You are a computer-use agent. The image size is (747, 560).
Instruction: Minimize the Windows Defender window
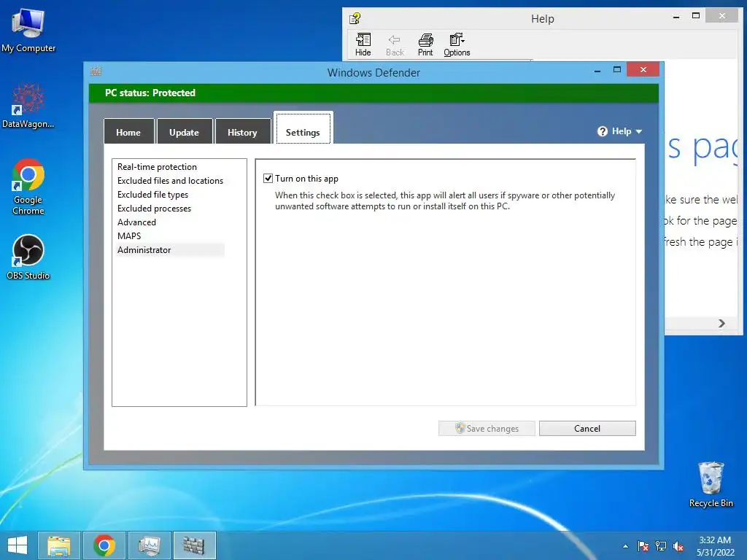(x=597, y=70)
